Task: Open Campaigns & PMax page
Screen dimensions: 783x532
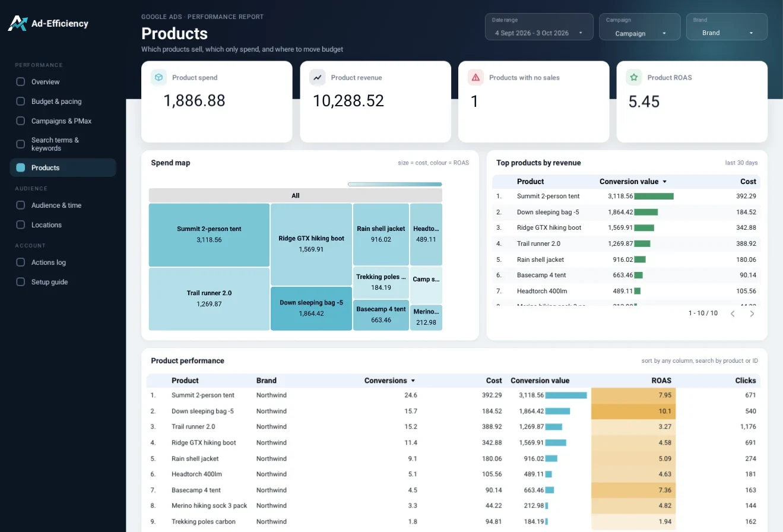Action: [x=63, y=121]
